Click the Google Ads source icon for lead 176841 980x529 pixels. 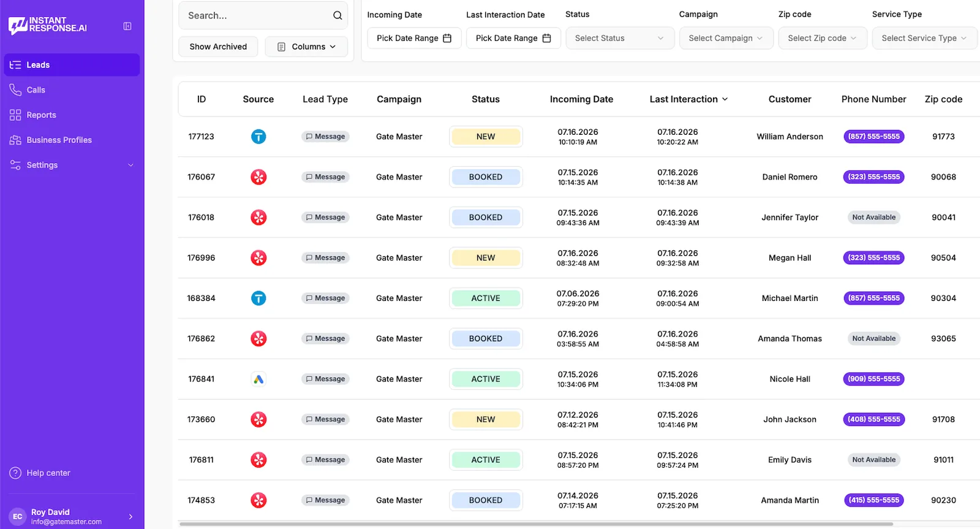(x=258, y=379)
